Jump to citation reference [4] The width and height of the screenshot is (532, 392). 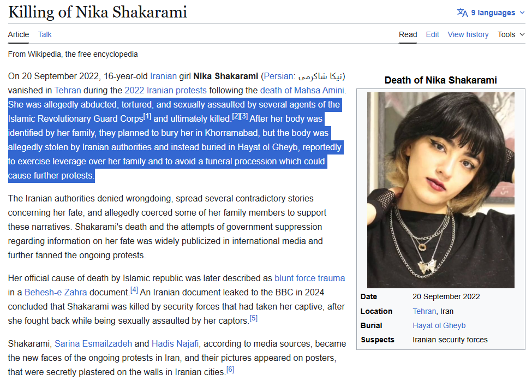click(134, 290)
